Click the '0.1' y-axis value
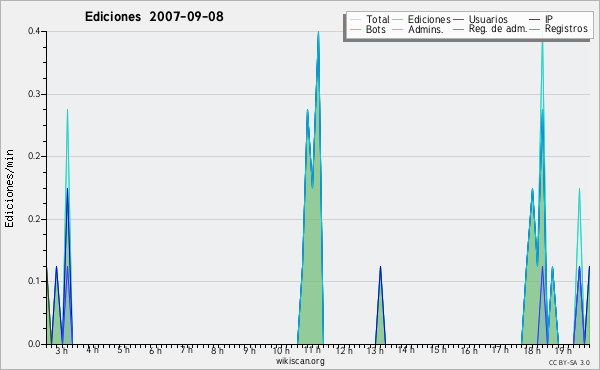 click(34, 281)
